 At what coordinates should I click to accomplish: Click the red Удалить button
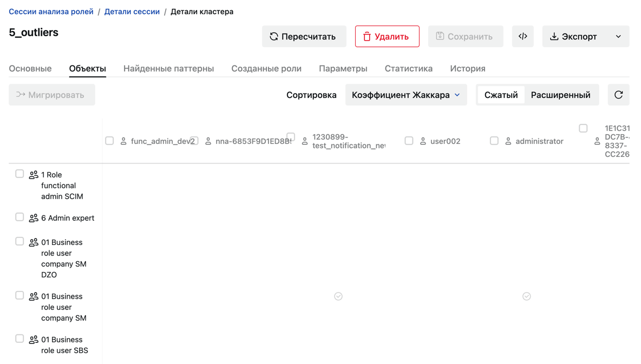point(387,36)
